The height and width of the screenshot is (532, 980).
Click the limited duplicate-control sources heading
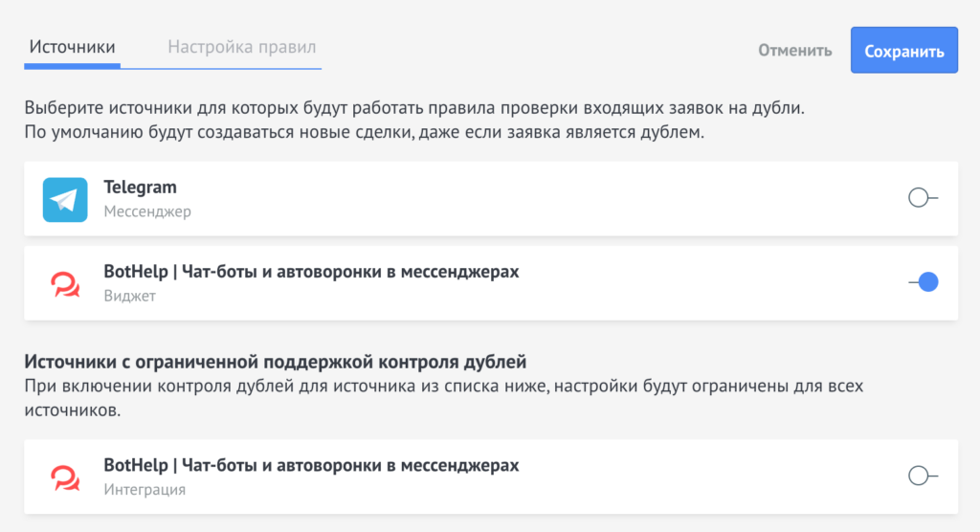276,362
